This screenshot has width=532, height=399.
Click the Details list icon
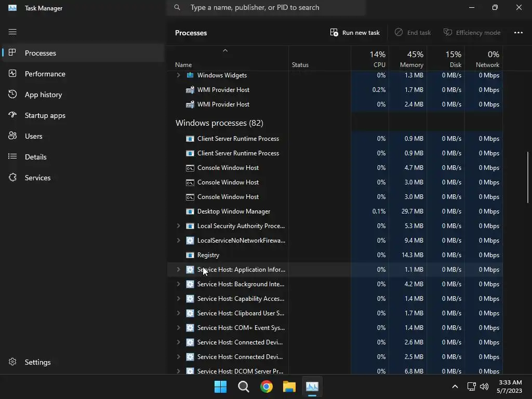click(x=12, y=156)
